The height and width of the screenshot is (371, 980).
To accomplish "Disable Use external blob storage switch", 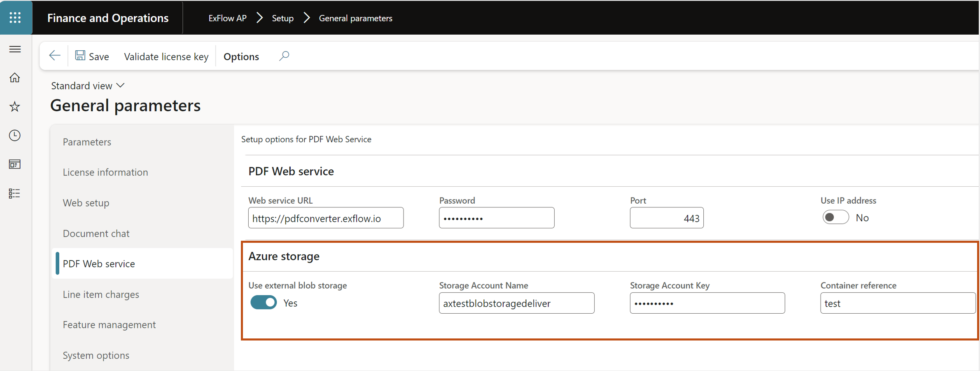I will click(264, 303).
